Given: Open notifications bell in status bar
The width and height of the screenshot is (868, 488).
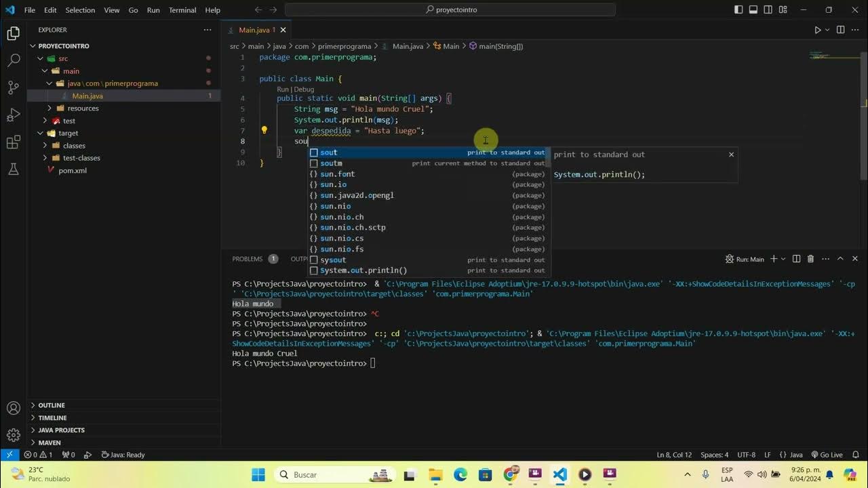Looking at the screenshot, I should (856, 455).
